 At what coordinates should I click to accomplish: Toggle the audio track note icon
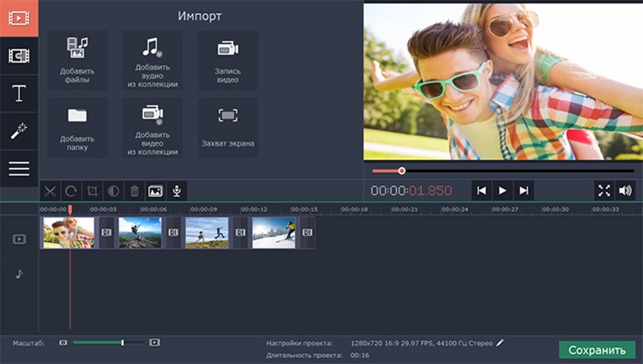[x=19, y=274]
